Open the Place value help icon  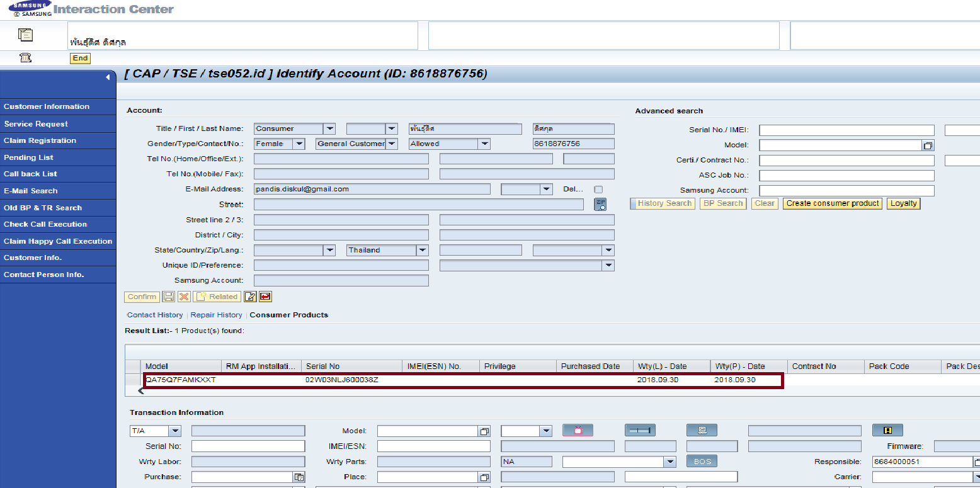point(484,477)
